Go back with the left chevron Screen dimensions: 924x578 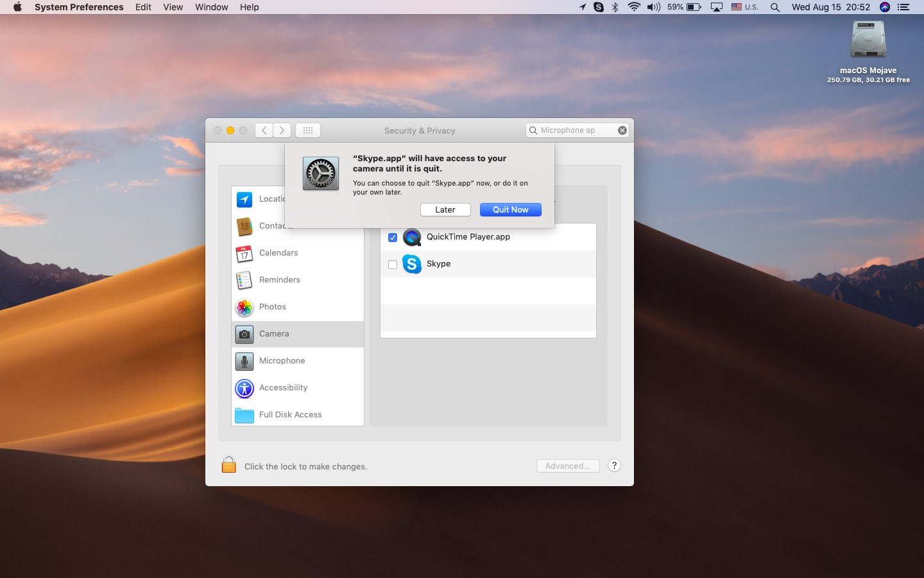coord(264,130)
